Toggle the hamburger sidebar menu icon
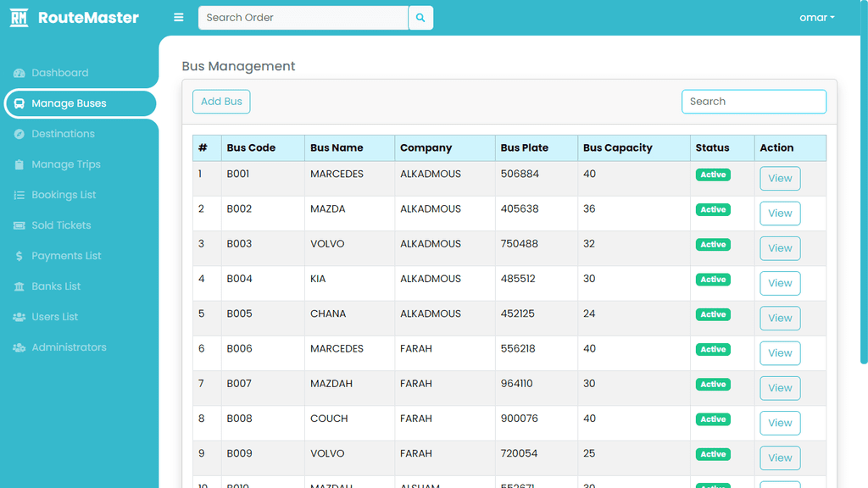Viewport: 868px width, 488px height. coord(178,18)
